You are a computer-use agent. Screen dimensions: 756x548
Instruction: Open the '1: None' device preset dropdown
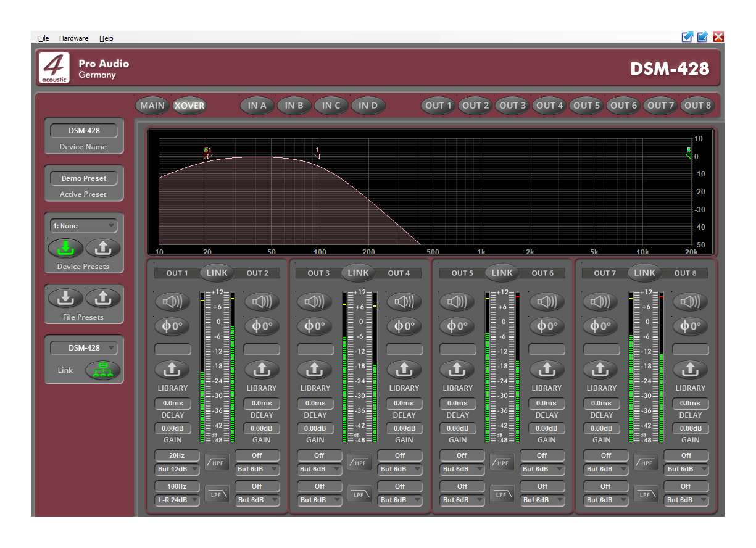click(83, 226)
